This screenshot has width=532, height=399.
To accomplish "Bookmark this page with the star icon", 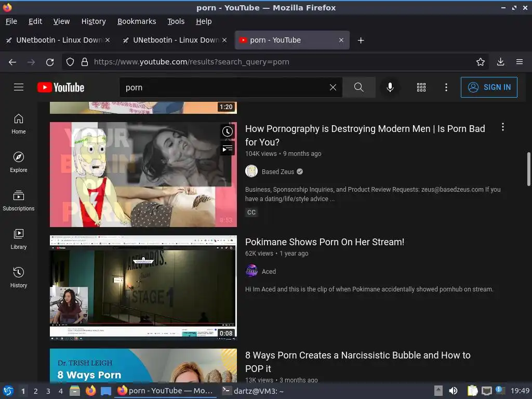I will click(480, 62).
